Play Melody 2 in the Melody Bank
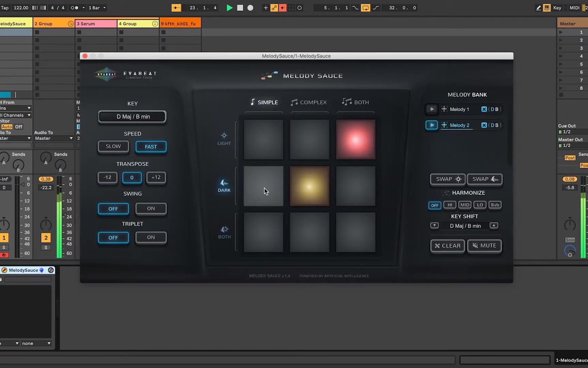This screenshot has height=368, width=588. (432, 125)
